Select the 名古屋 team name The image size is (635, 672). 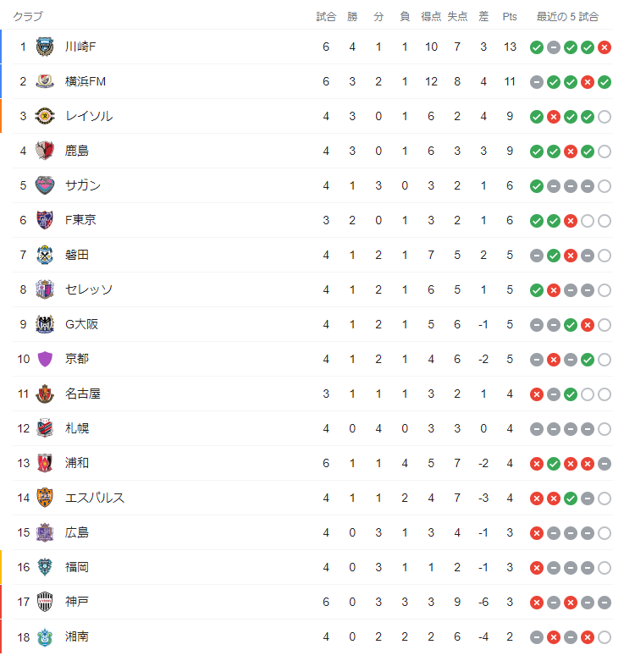point(83,394)
